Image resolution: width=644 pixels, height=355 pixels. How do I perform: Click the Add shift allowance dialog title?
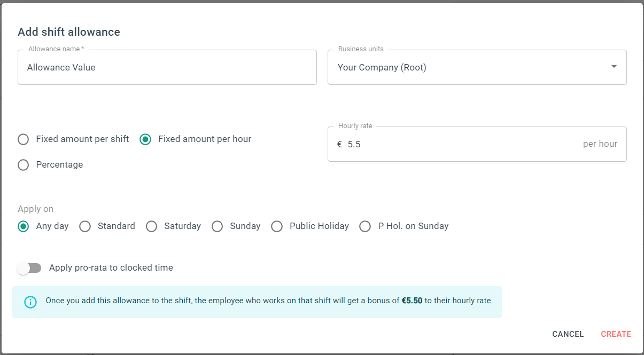point(69,32)
